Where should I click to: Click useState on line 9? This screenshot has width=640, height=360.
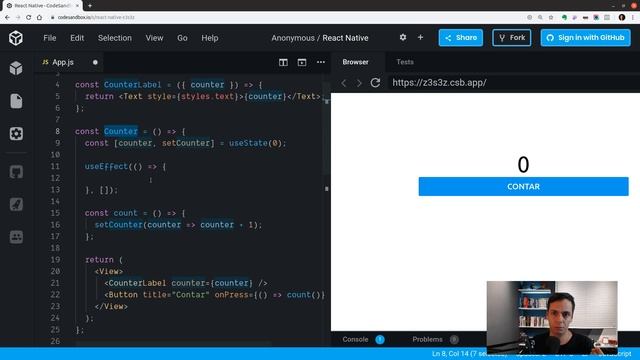click(x=250, y=143)
